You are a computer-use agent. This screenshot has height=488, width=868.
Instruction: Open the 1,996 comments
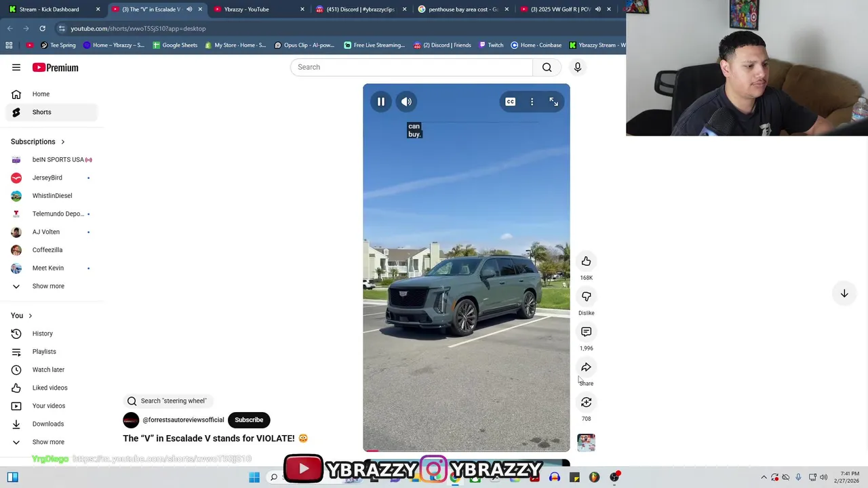[x=586, y=332]
